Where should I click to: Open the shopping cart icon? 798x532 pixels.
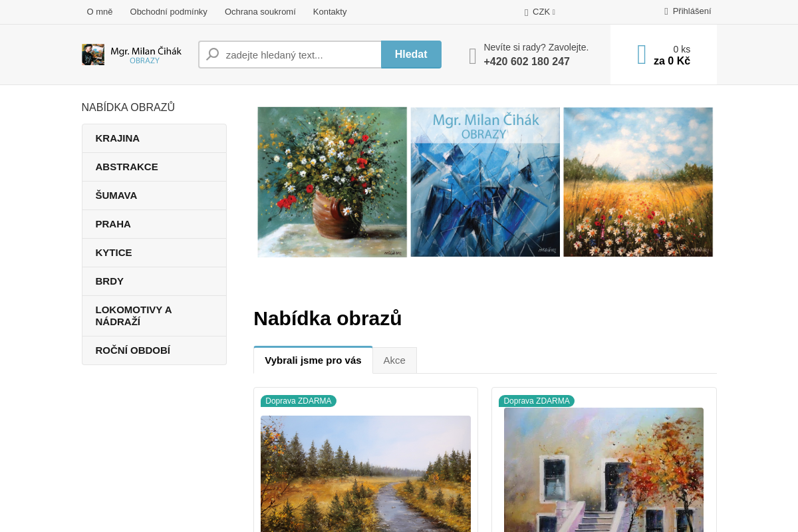point(642,55)
